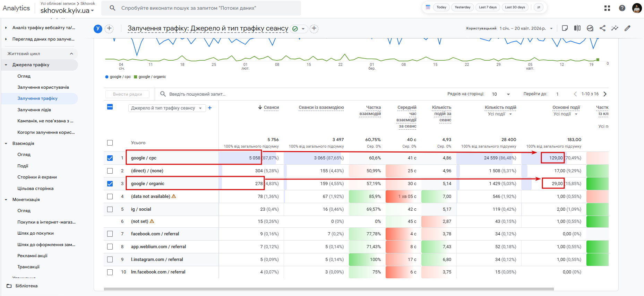Click the Last 7 days button
The width and height of the screenshot is (644, 296).
pyautogui.click(x=488, y=7)
